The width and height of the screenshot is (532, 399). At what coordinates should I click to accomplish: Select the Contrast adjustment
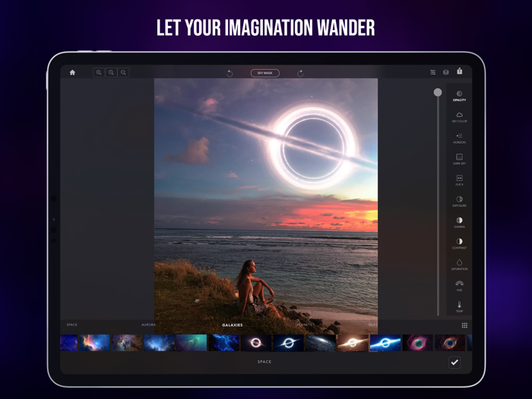pos(459,244)
